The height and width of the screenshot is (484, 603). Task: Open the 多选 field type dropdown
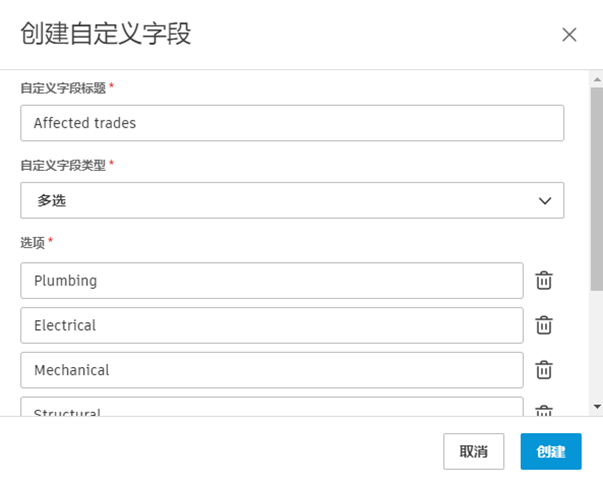(x=291, y=200)
